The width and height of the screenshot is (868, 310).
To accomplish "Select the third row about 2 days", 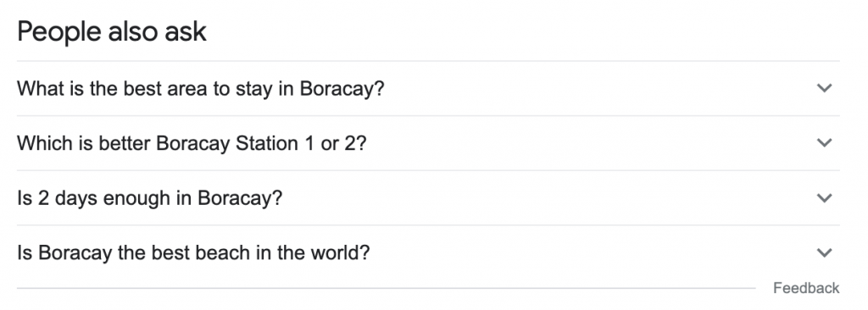I will coord(428,197).
